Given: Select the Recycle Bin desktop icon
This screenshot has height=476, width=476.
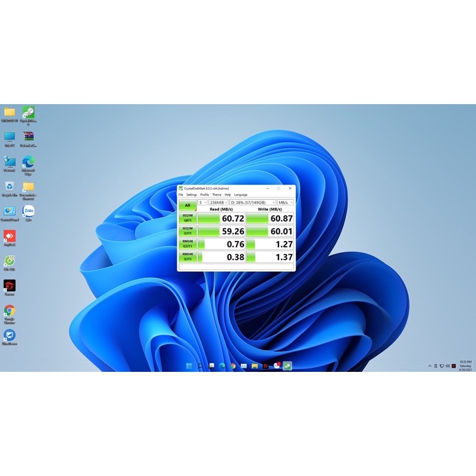Looking at the screenshot, I should [10, 186].
